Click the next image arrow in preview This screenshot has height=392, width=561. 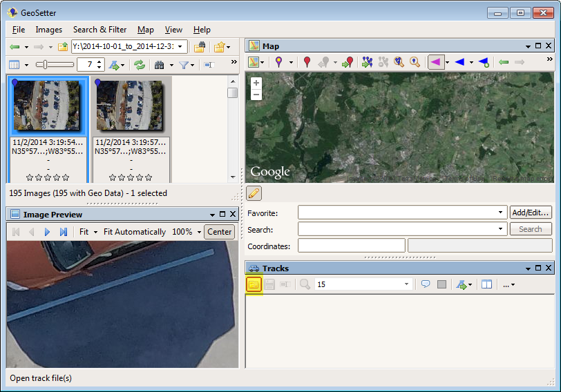pyautogui.click(x=47, y=232)
